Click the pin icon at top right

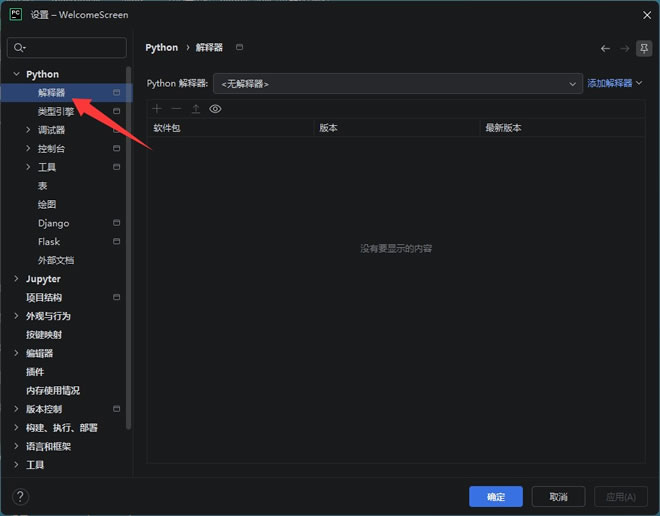[x=644, y=48]
